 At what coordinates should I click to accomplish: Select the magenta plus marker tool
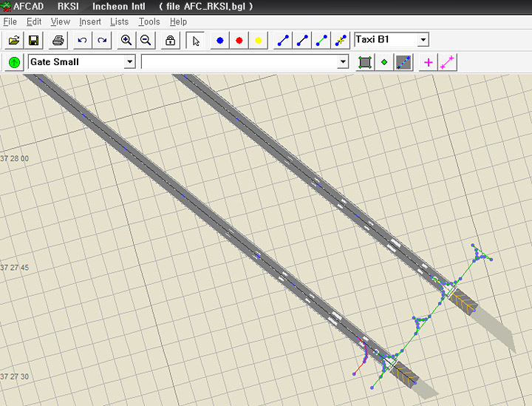click(428, 62)
